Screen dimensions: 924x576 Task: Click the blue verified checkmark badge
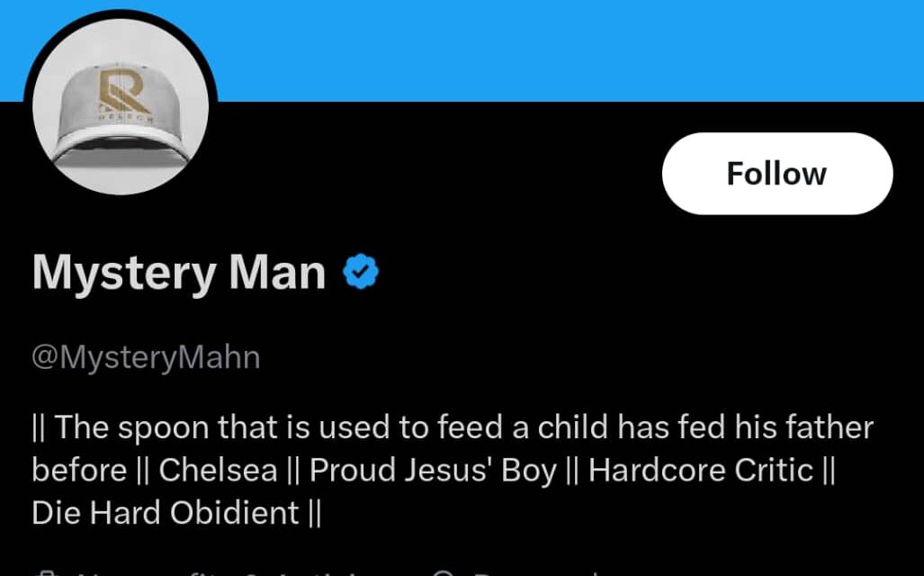click(362, 272)
